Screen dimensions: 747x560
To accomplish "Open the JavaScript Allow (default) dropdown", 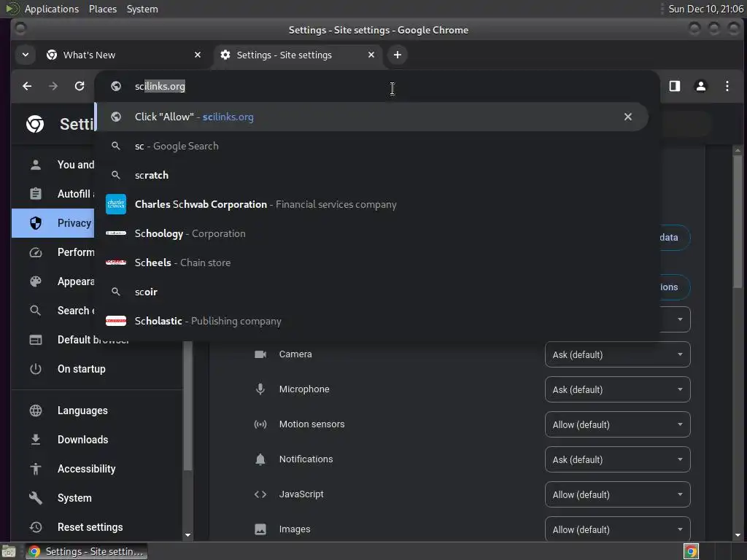I will coord(617,494).
